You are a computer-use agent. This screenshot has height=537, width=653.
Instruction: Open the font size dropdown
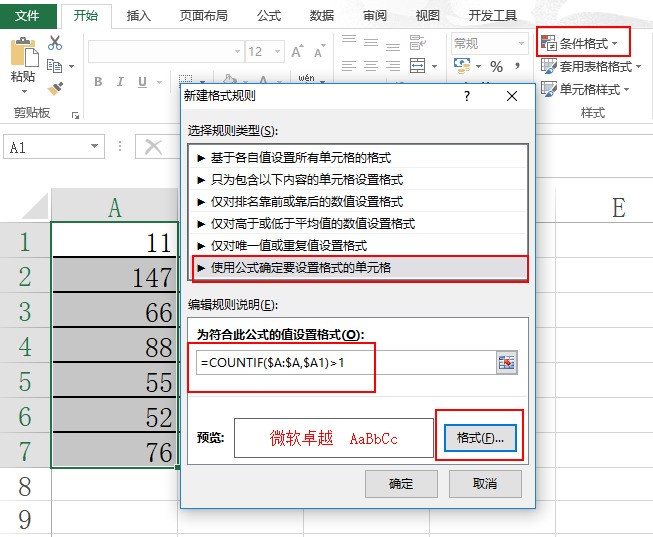click(x=278, y=52)
